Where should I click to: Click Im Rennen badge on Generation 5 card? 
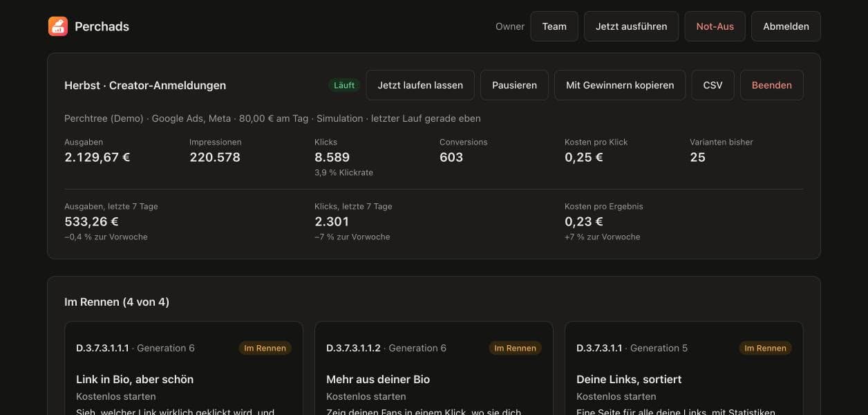766,348
